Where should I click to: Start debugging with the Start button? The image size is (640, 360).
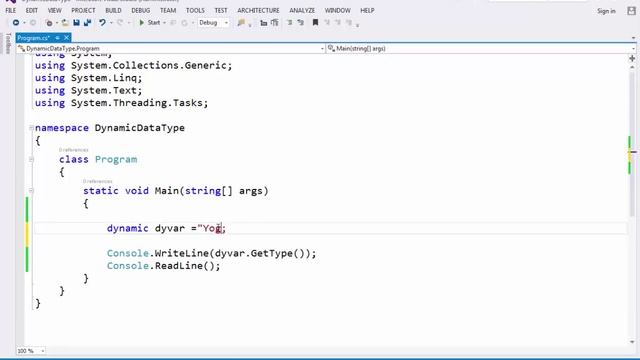click(x=149, y=23)
